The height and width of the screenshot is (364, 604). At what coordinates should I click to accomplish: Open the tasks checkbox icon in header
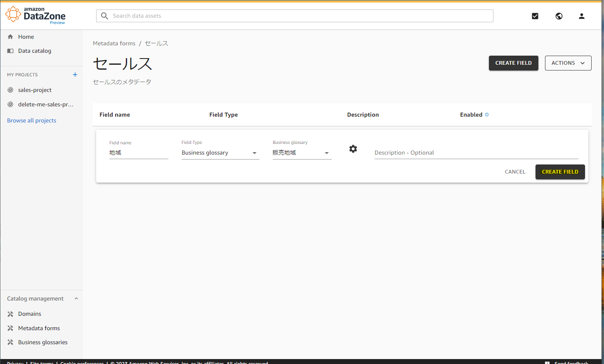(x=535, y=16)
